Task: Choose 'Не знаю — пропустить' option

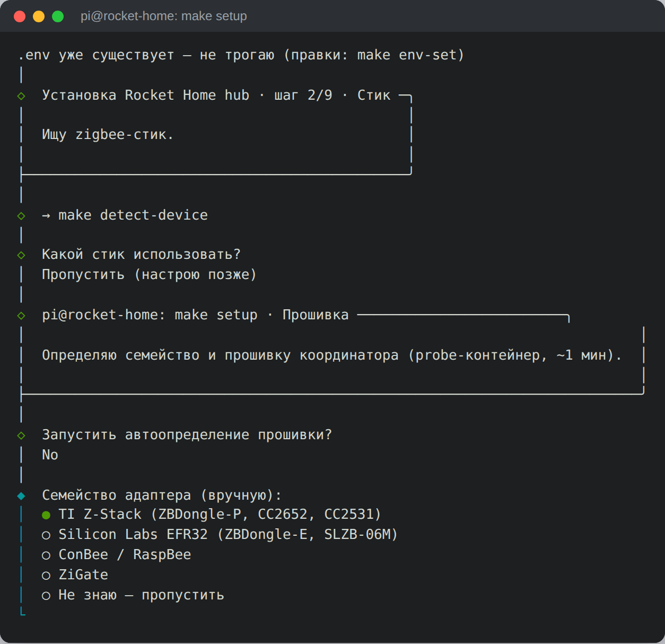Action: coord(133,595)
